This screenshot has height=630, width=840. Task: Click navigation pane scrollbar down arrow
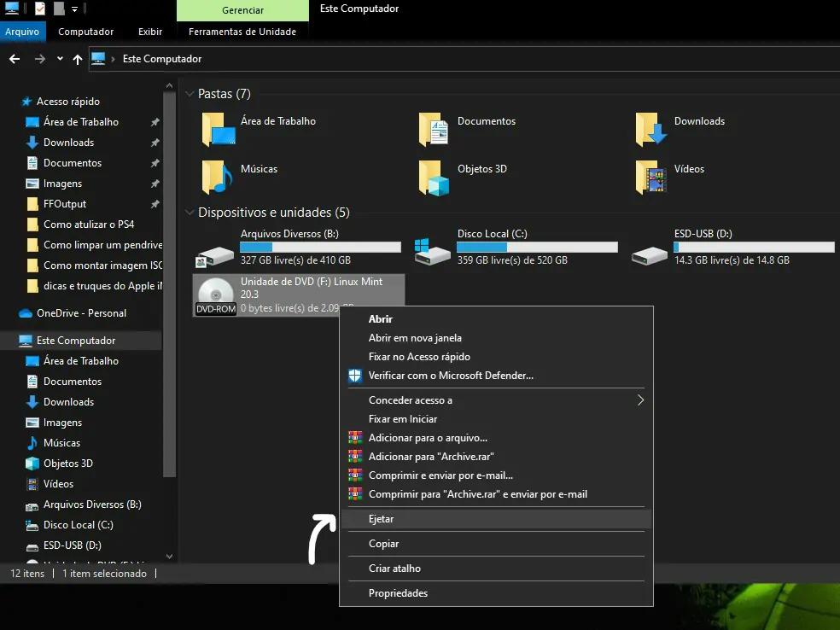(x=169, y=557)
